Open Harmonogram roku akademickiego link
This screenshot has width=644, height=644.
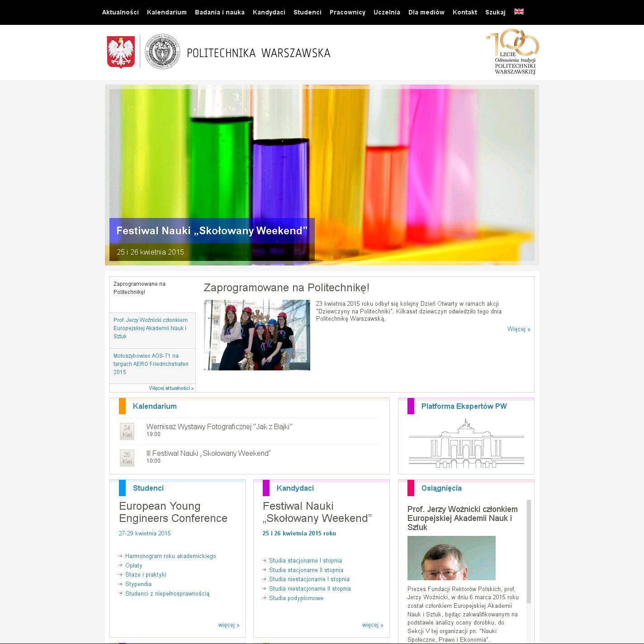[170, 556]
